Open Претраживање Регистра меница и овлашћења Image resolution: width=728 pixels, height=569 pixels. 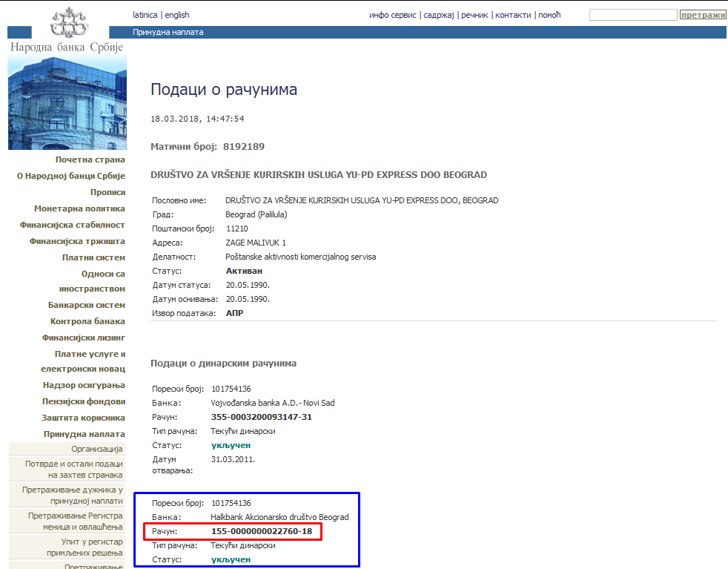(75, 522)
